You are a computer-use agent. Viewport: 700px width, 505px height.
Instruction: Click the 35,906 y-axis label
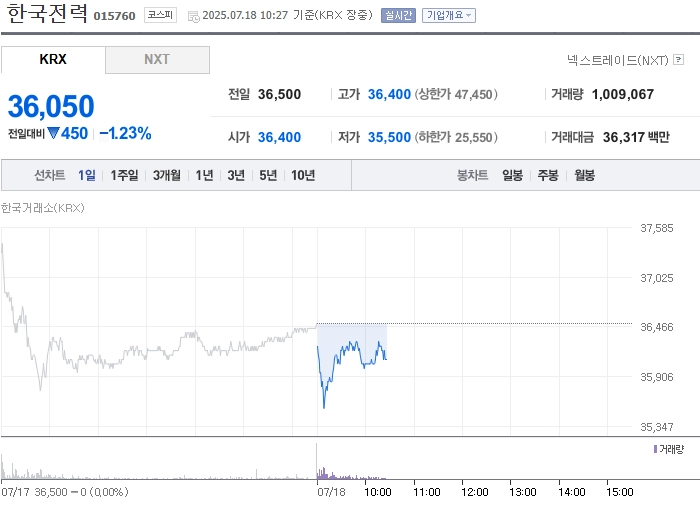[657, 377]
